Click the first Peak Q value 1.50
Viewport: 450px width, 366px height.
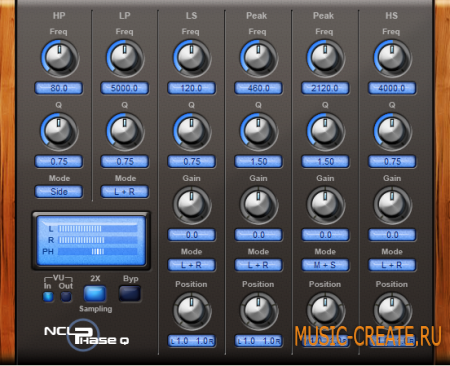(259, 162)
